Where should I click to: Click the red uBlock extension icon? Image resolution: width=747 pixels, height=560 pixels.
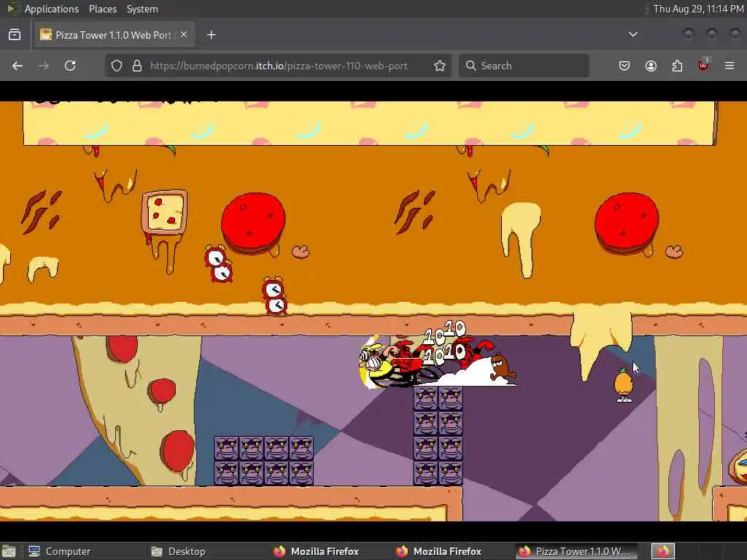point(704,65)
